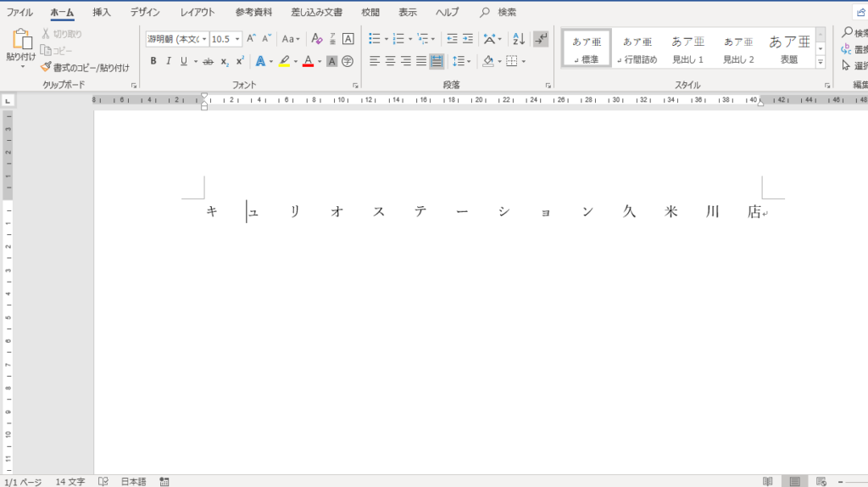The width and height of the screenshot is (868, 487).
Task: Click the Format Painter (書式のコピー/貼り付け) brush
Action: pos(46,67)
